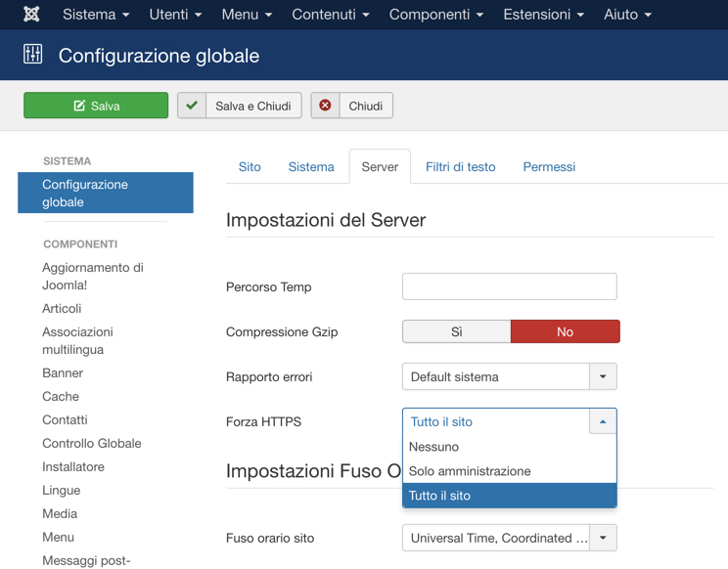Open the Fuso orario sito dropdown
This screenshot has width=728, height=569.
[510, 538]
